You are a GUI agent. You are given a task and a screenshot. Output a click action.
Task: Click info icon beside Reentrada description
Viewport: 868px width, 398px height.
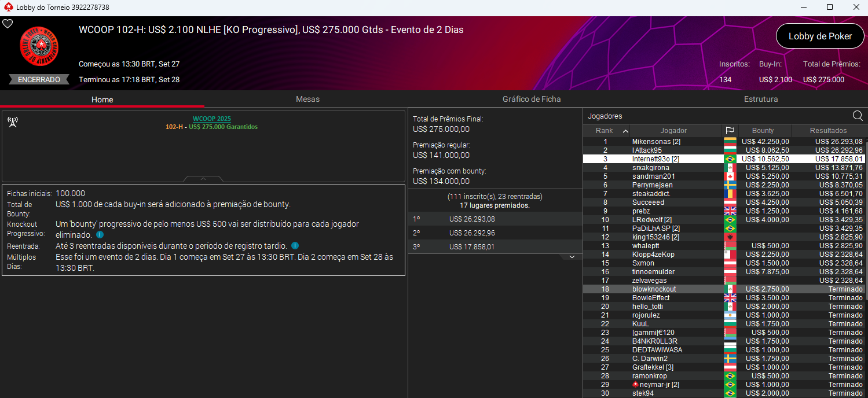[x=295, y=246]
